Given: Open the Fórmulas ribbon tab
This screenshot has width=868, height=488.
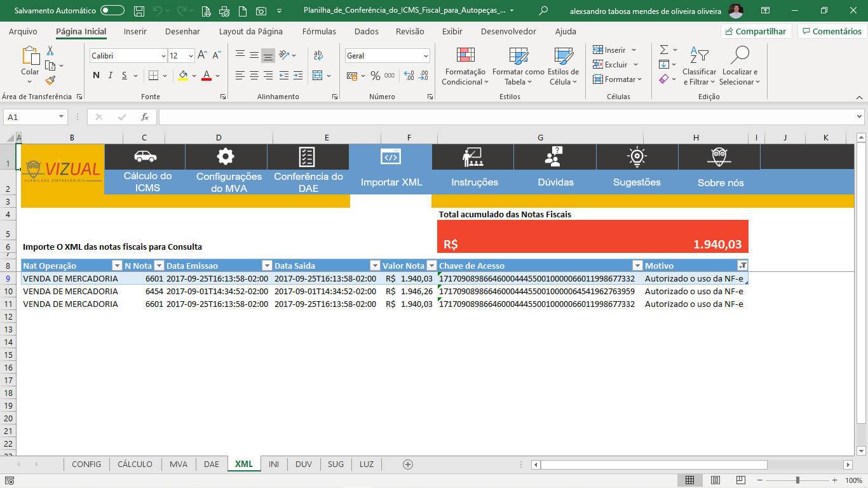Looking at the screenshot, I should pos(319,31).
